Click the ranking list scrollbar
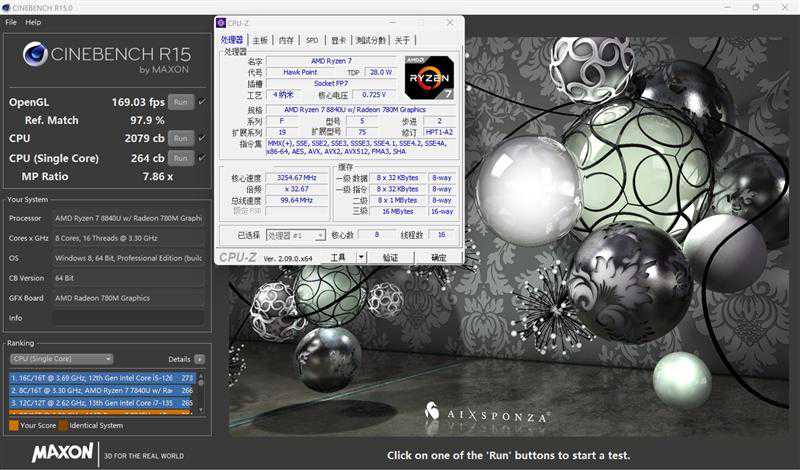The height and width of the screenshot is (470, 800). coord(201,393)
